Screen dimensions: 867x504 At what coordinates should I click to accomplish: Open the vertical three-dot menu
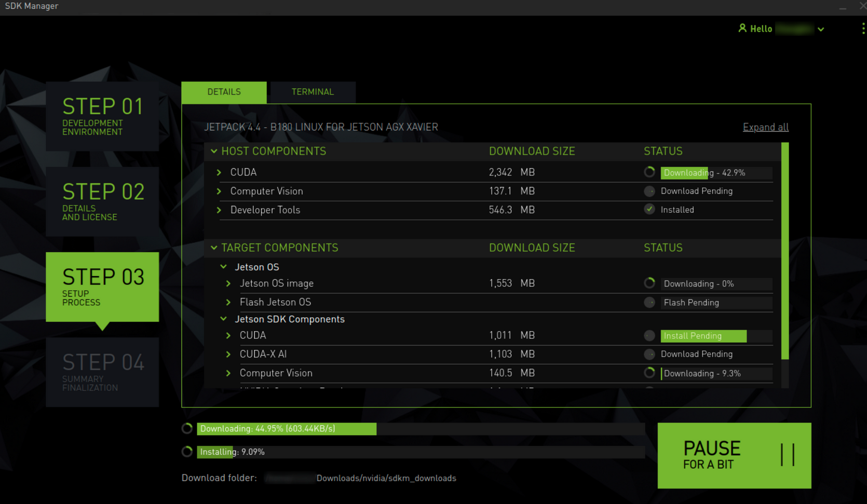863,29
